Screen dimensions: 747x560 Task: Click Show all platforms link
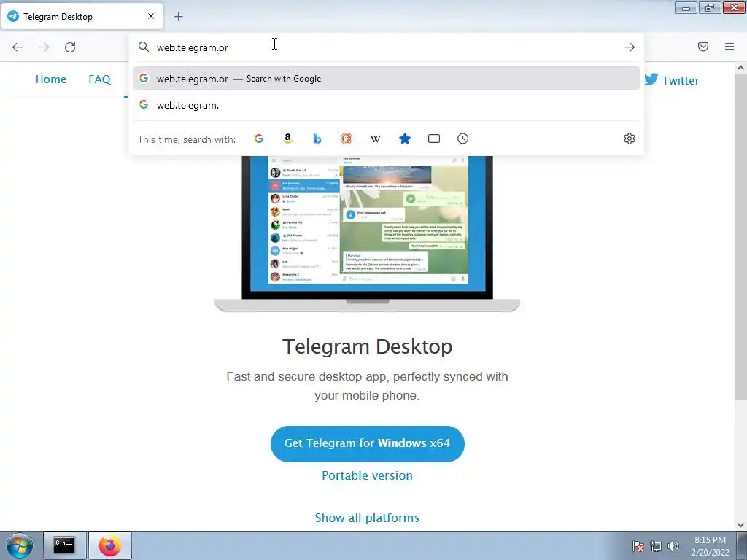click(368, 518)
